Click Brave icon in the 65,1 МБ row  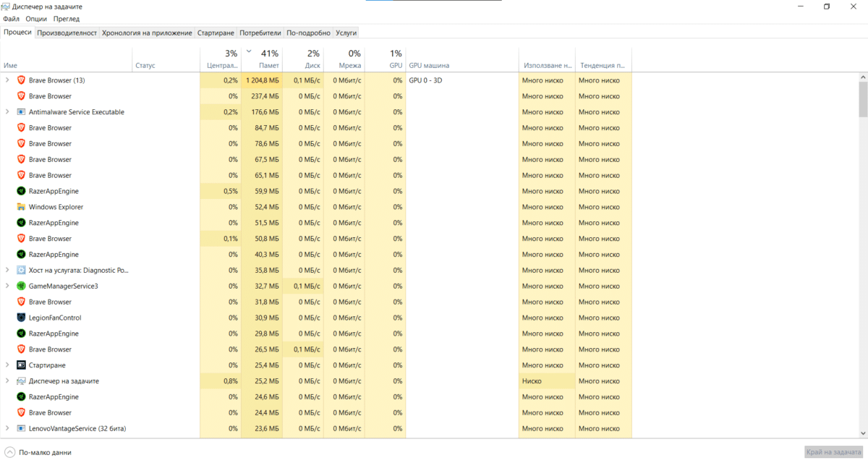21,175
